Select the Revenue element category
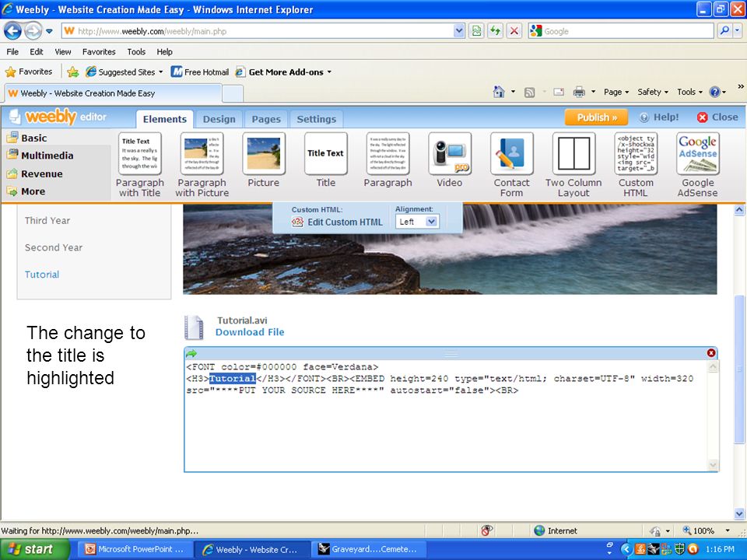The height and width of the screenshot is (560, 747). (35, 173)
